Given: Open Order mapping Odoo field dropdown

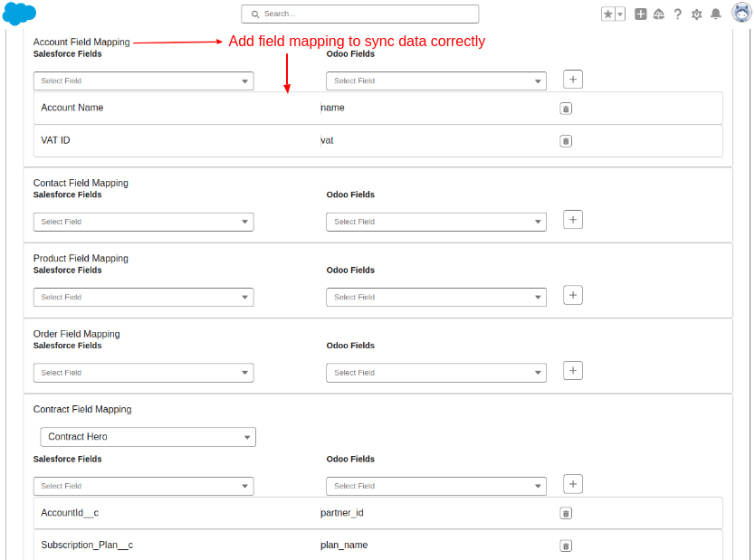Looking at the screenshot, I should [436, 373].
